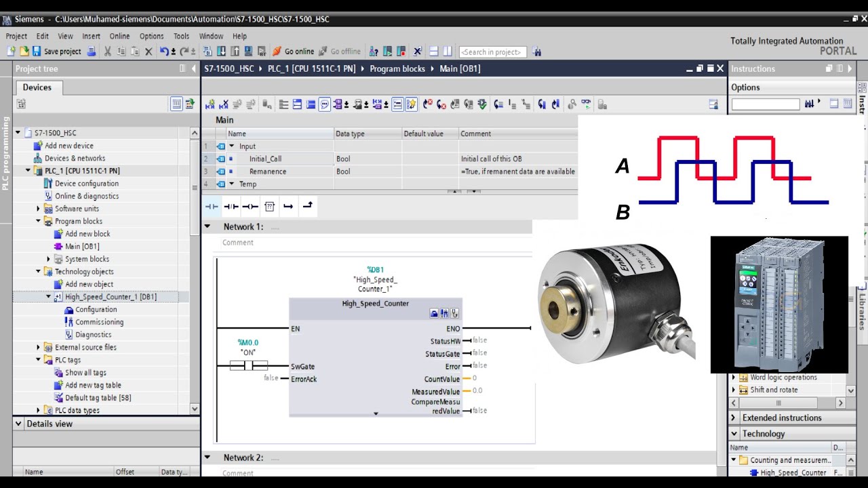Expand Shift and rotate instructions folder

(x=733, y=390)
